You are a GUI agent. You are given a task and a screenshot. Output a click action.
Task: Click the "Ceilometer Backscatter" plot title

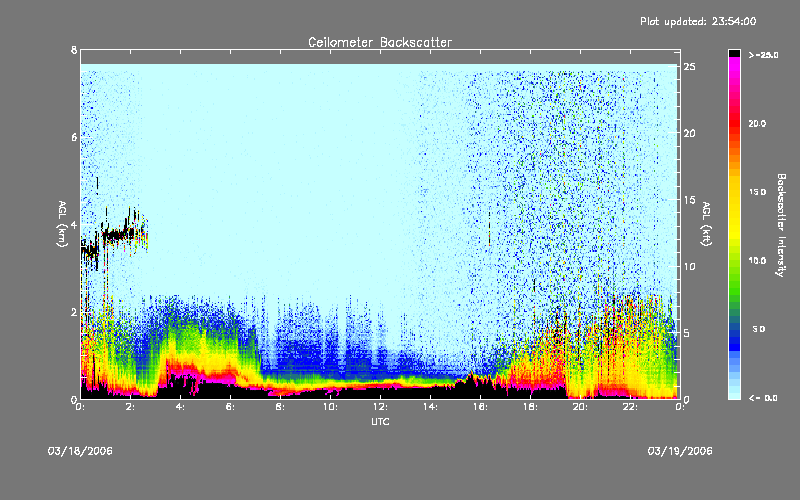380,42
